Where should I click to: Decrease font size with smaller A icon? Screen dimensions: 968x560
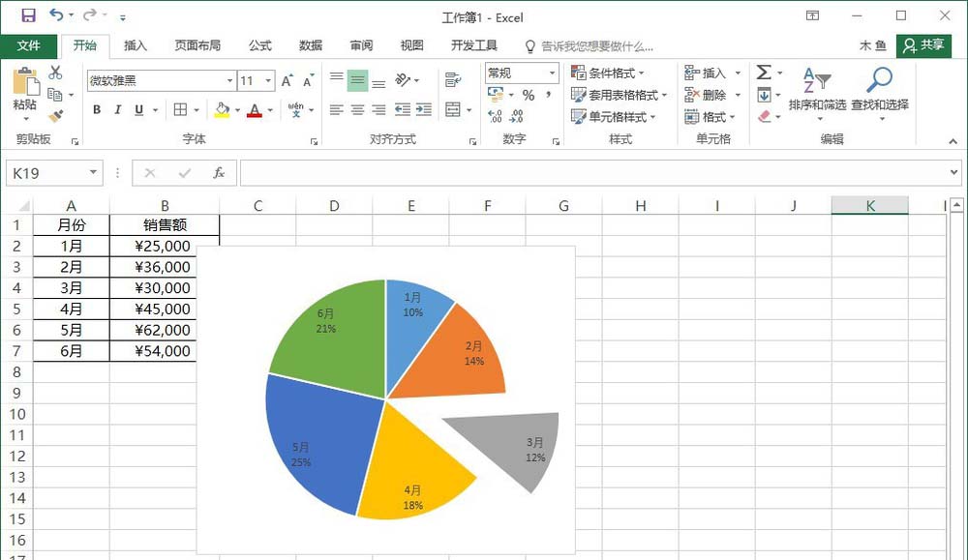point(308,81)
